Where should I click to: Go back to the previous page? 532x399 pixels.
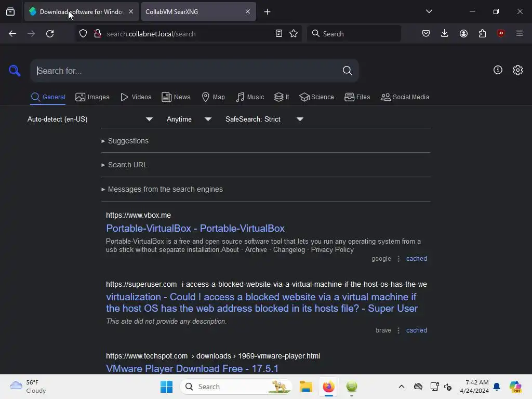[12, 34]
